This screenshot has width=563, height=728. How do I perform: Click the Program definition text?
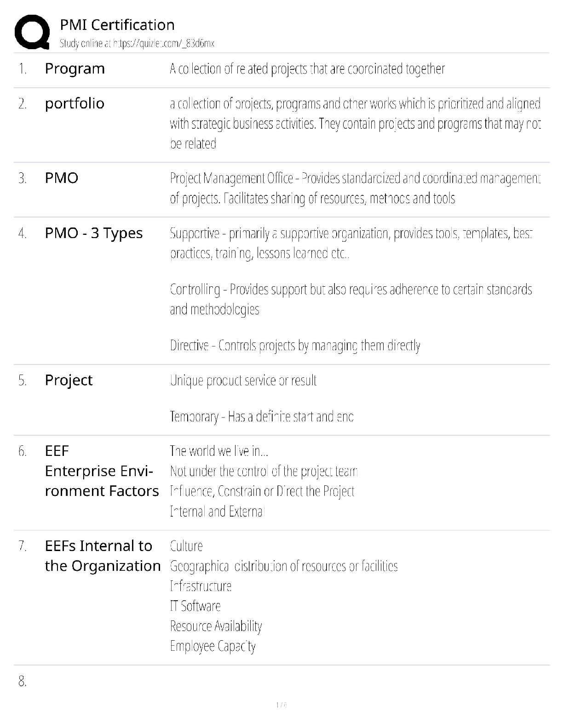click(x=307, y=69)
